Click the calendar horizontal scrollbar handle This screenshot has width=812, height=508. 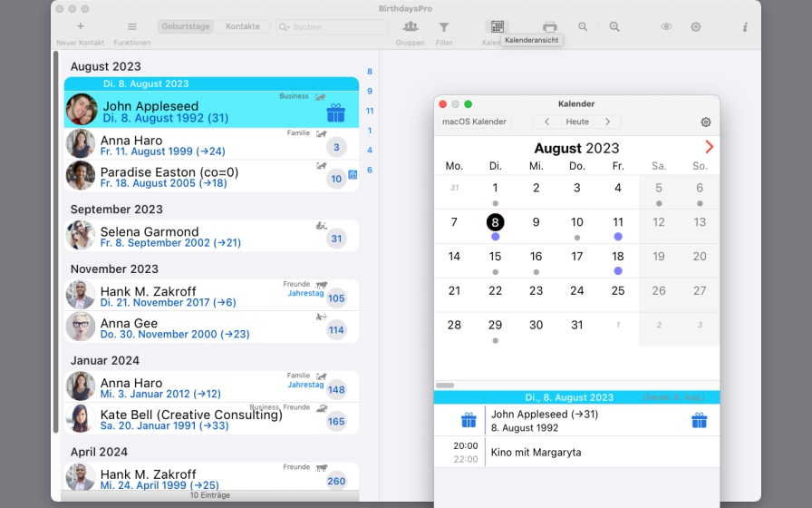pos(445,386)
